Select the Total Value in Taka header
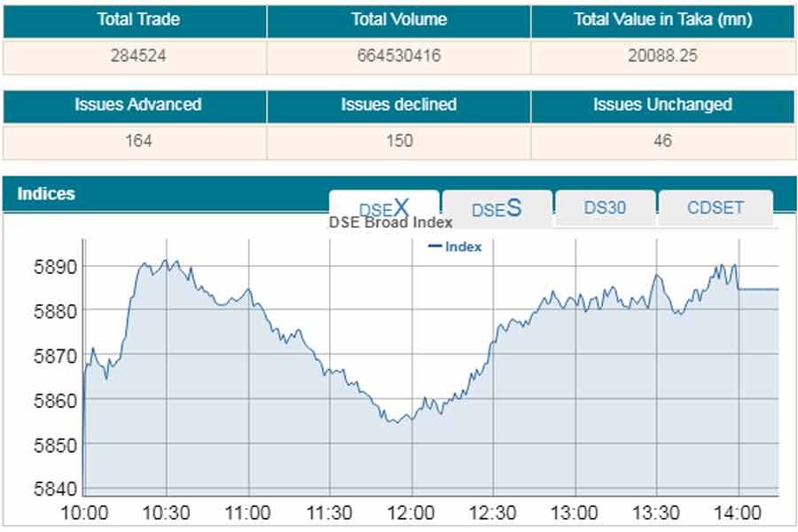 coord(661,20)
